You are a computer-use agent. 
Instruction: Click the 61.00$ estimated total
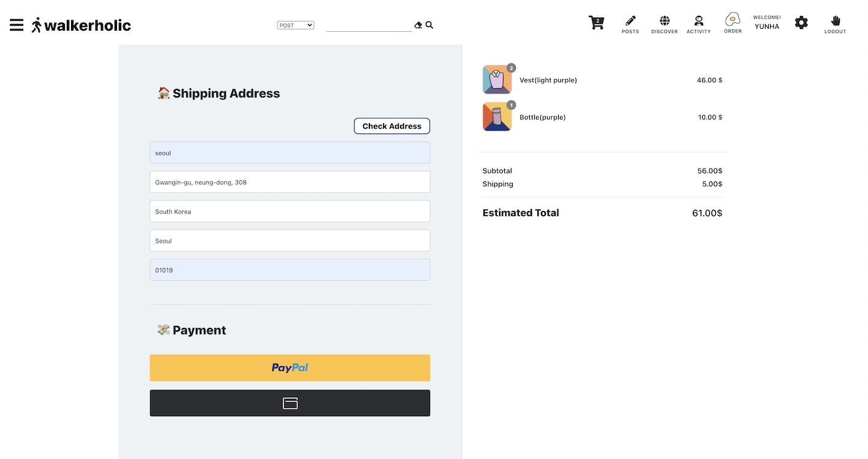tap(707, 213)
